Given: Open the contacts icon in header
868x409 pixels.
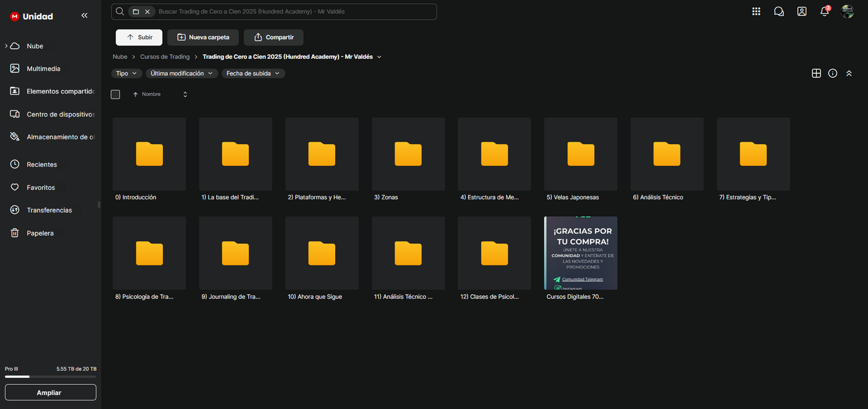Looking at the screenshot, I should click(802, 11).
